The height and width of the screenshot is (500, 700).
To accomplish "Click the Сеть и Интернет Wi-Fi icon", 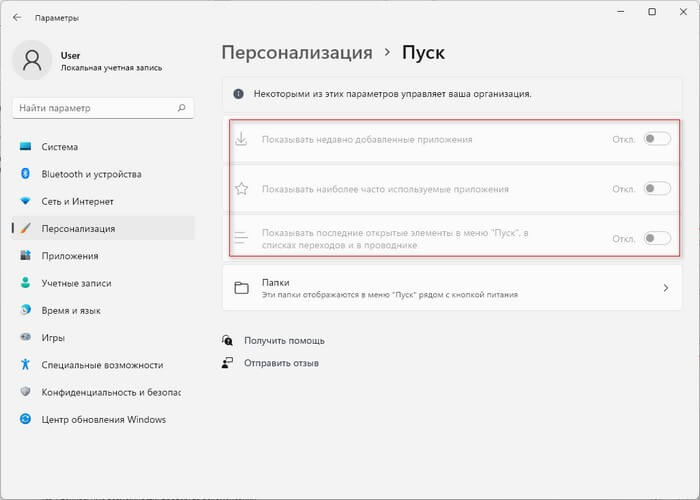I will coord(25,201).
